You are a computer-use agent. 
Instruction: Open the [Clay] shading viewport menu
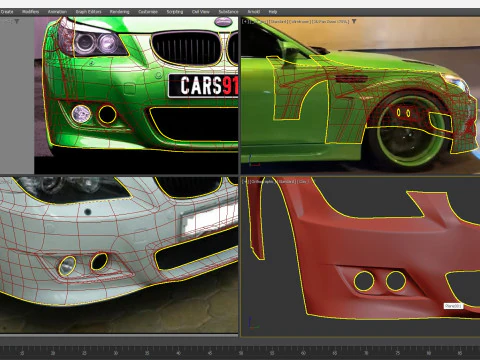pos(302,182)
